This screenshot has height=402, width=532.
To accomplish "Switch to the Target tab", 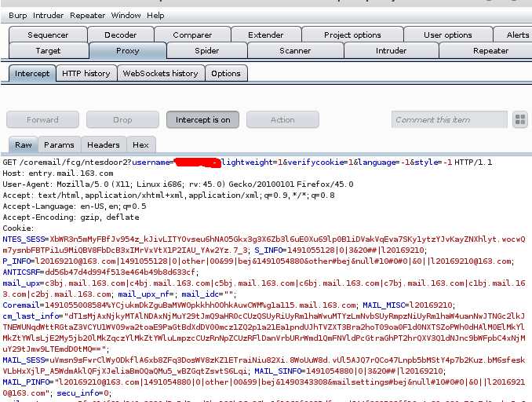I will point(48,51).
